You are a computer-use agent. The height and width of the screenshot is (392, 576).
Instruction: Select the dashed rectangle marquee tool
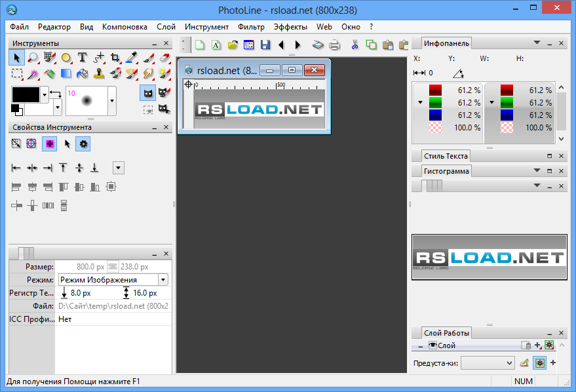pyautogui.click(x=16, y=74)
